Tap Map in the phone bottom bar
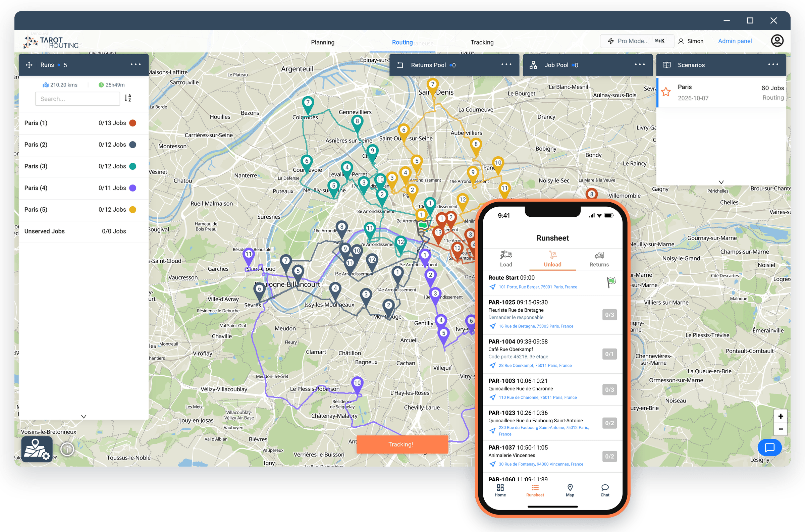The width and height of the screenshot is (805, 532). point(570,491)
